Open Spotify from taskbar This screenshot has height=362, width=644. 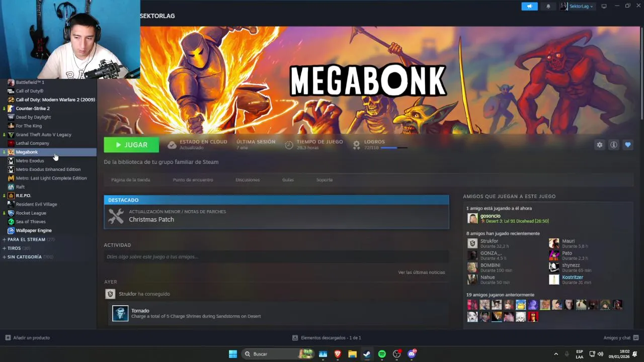(382, 354)
